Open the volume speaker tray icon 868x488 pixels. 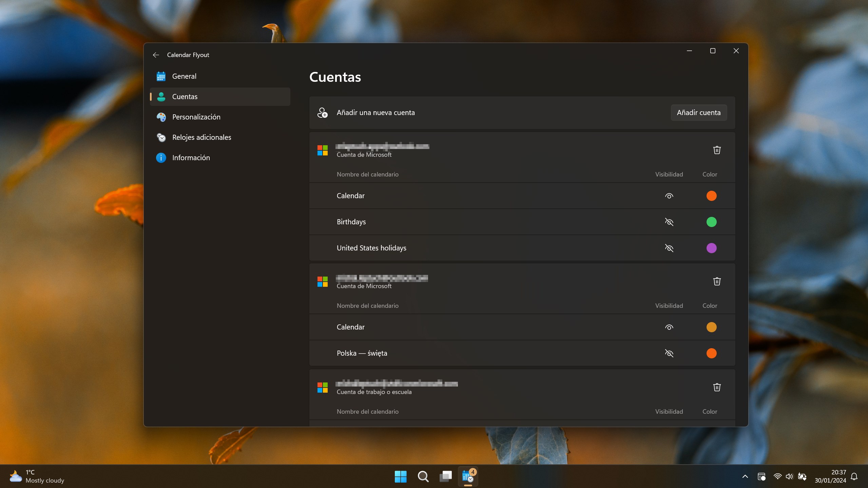point(789,476)
